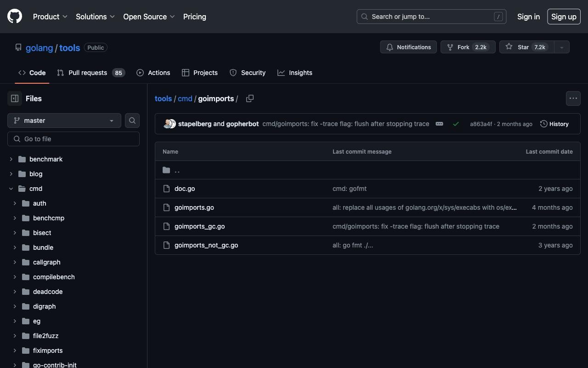
Task: Click the bisect folder icon
Action: tap(26, 233)
